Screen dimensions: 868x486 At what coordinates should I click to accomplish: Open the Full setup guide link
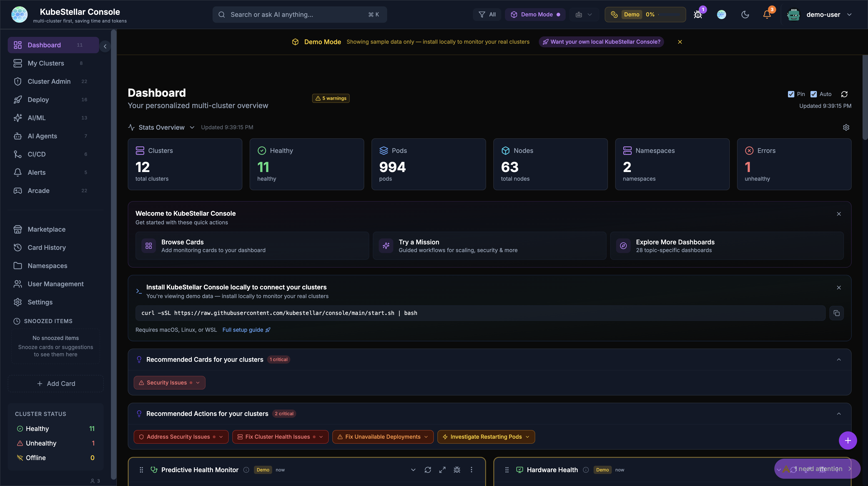click(246, 330)
